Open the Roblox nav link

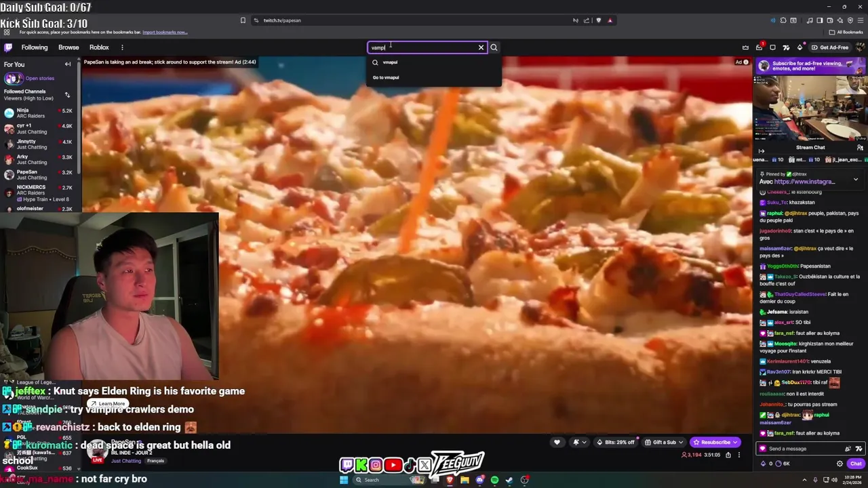tap(99, 47)
